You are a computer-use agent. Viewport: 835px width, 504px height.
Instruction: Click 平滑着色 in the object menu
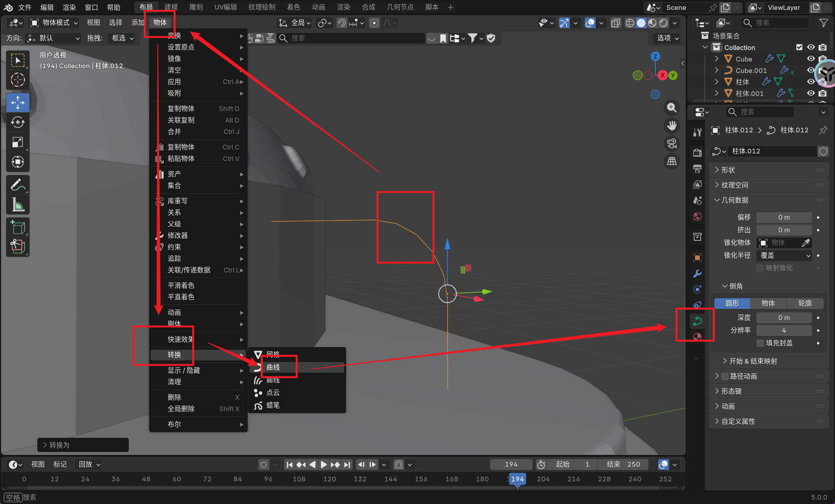181,286
